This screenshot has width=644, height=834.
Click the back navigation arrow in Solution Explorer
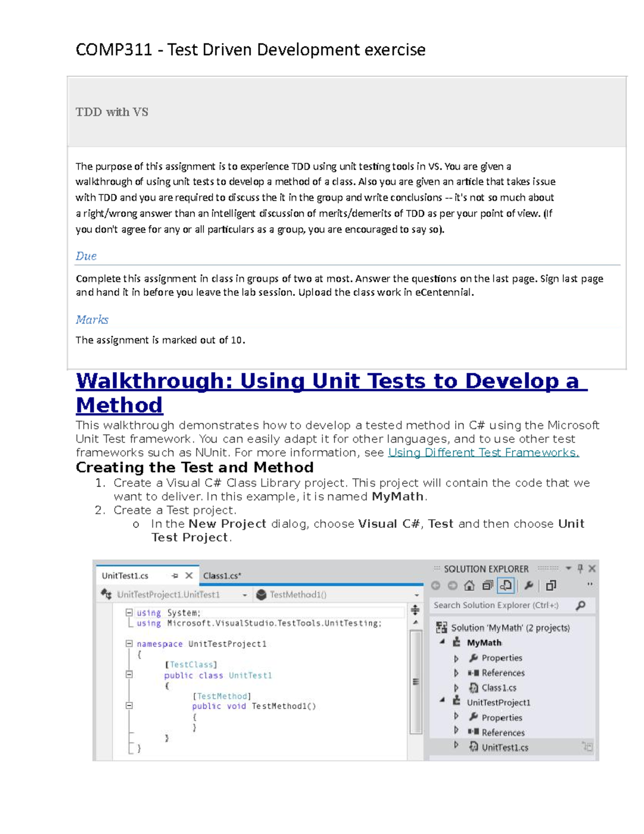coord(435,585)
